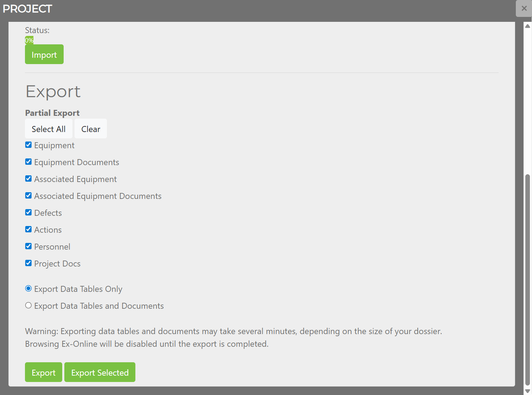Click the warning text about exporting data tables
The image size is (532, 395).
click(x=233, y=338)
